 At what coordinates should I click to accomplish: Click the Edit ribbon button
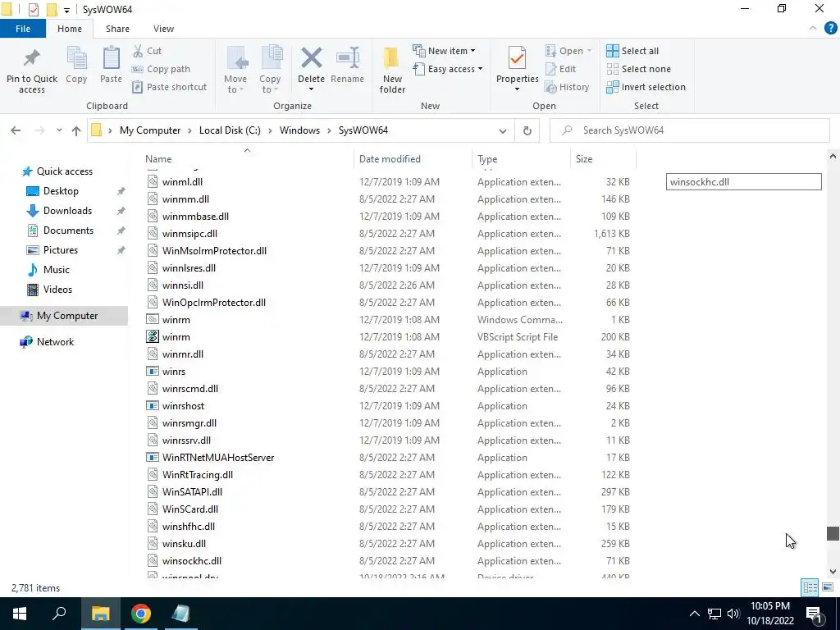(x=561, y=69)
